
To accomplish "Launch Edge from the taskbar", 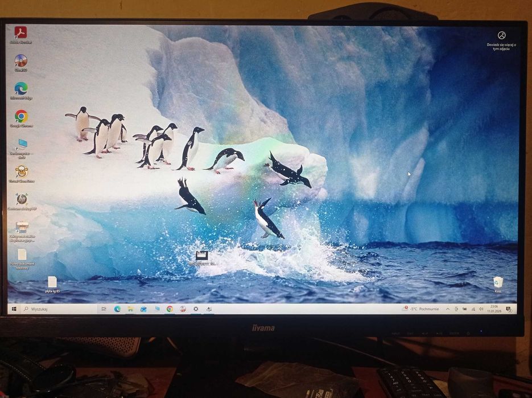I will point(117,309).
